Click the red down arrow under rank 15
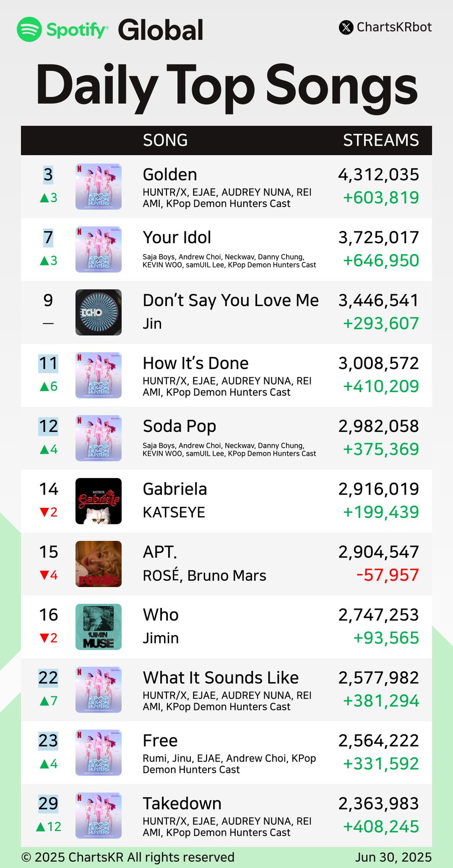 [x=44, y=575]
